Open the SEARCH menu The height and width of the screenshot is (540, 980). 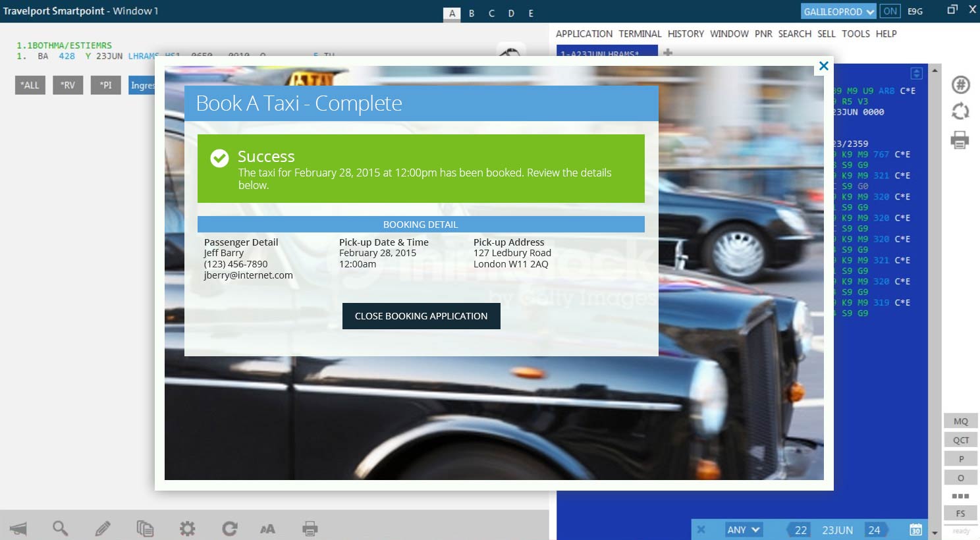(795, 34)
